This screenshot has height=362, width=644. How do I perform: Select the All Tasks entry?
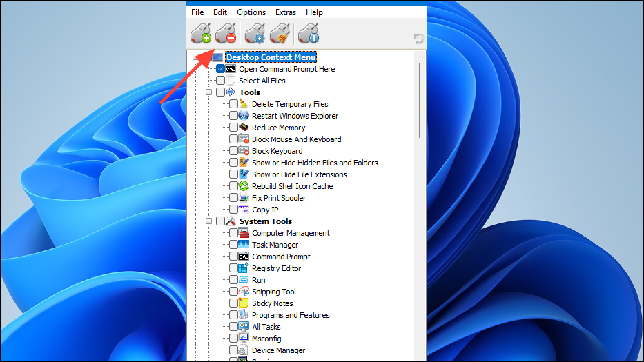266,327
